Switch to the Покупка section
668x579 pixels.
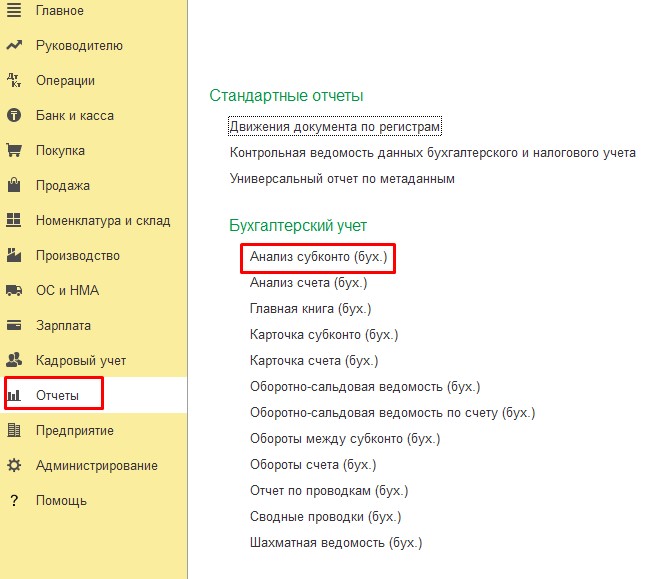[60, 150]
